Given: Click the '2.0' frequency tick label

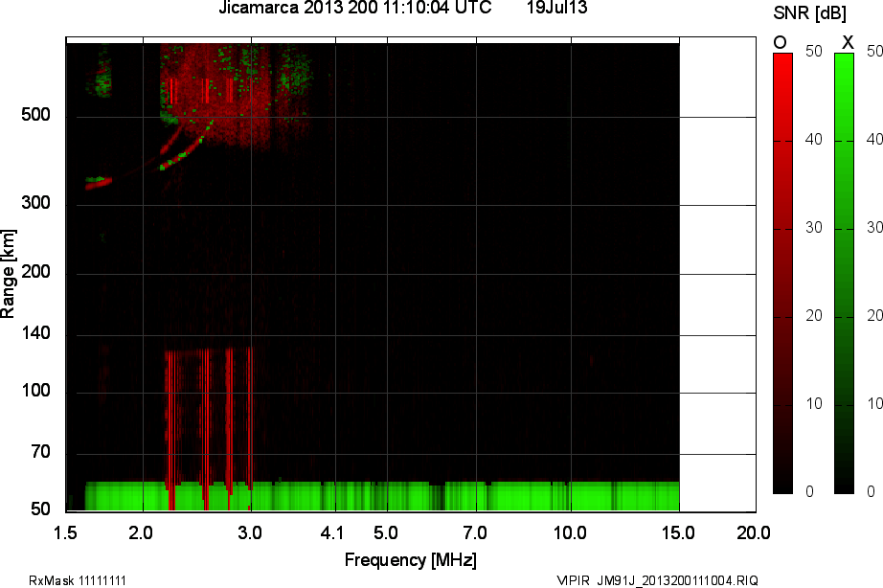Looking at the screenshot, I should (x=140, y=532).
